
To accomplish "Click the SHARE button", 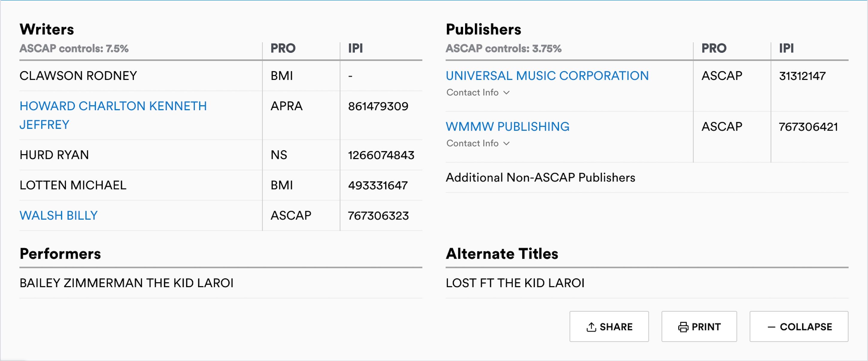I will [x=609, y=326].
